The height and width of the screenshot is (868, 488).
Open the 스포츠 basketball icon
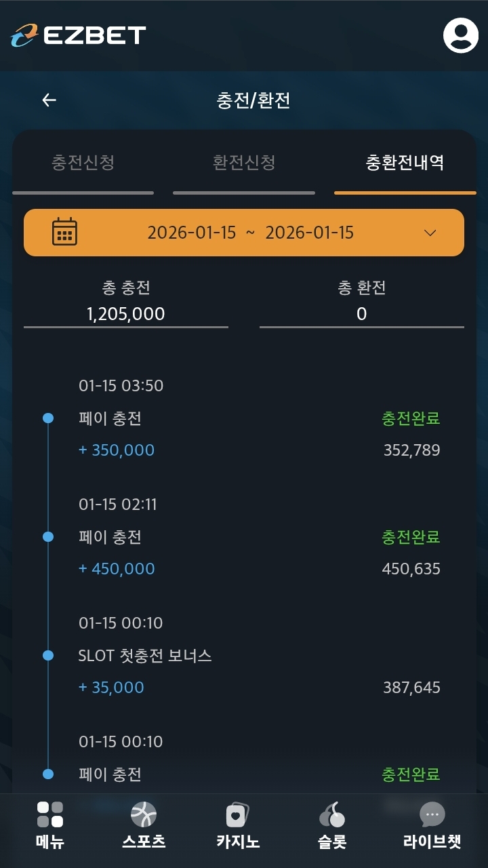click(144, 814)
